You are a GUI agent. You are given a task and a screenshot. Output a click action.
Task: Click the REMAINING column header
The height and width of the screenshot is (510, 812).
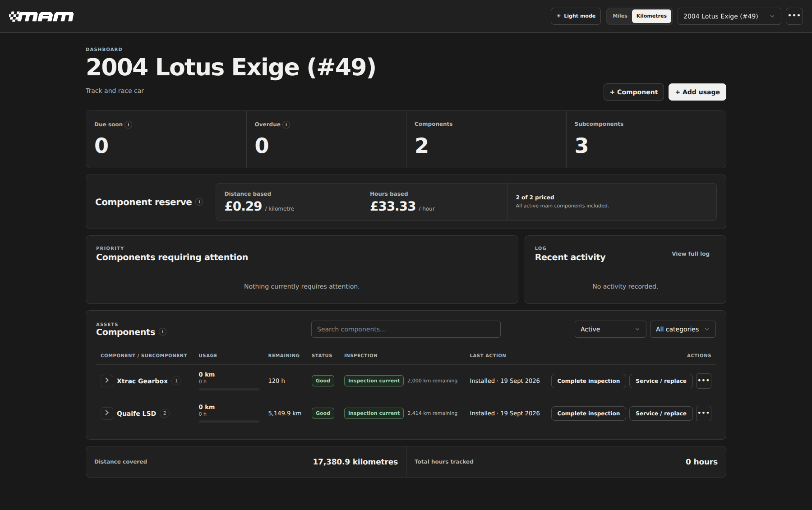pos(284,356)
